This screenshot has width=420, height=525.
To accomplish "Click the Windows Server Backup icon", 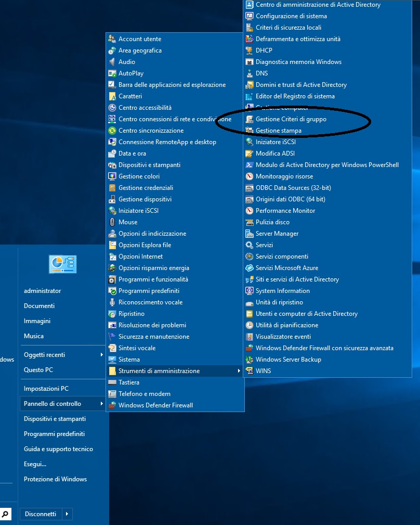I will pos(250,360).
